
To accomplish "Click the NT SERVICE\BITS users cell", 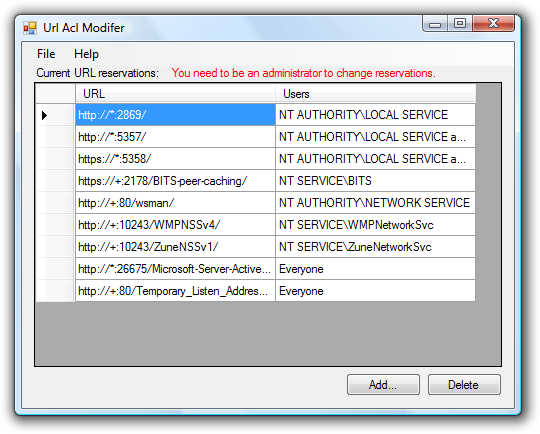I will tap(375, 181).
